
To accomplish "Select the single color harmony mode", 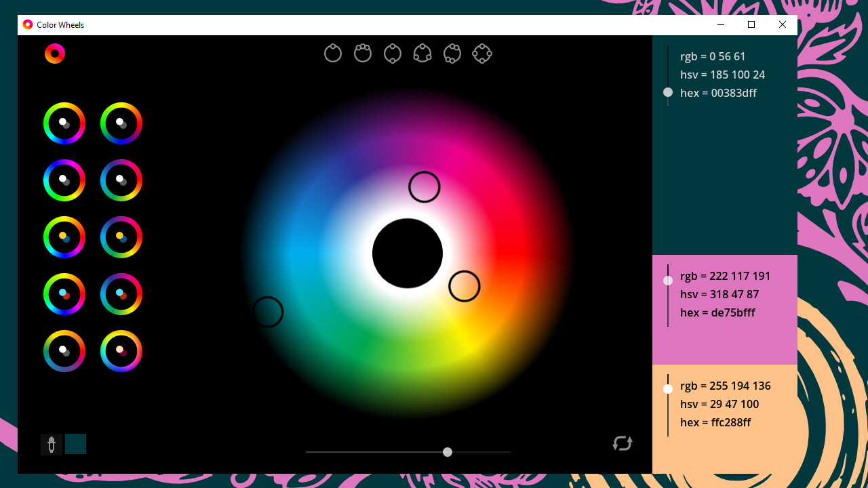I will pyautogui.click(x=332, y=53).
